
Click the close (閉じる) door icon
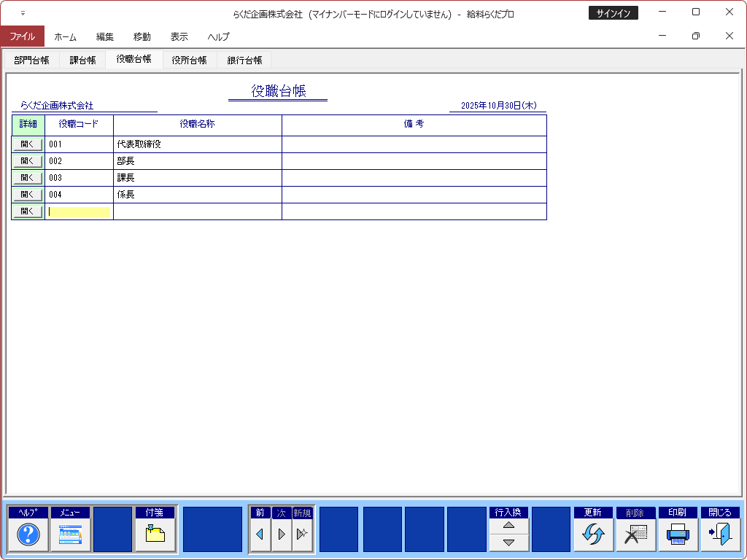tap(719, 535)
